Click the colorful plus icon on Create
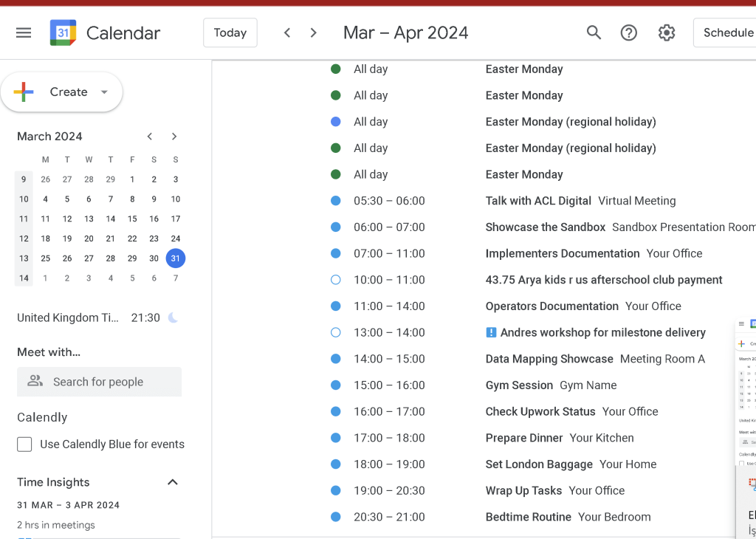The image size is (756, 539). point(24,92)
